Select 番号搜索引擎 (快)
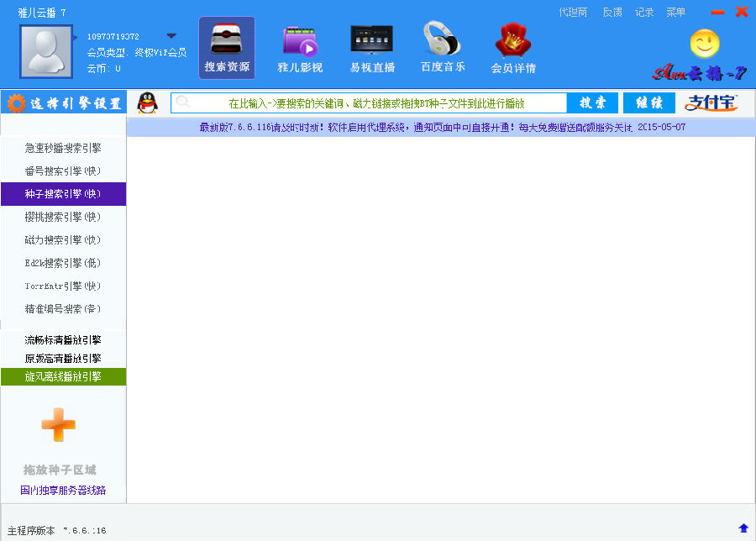This screenshot has width=756, height=541. [x=63, y=171]
